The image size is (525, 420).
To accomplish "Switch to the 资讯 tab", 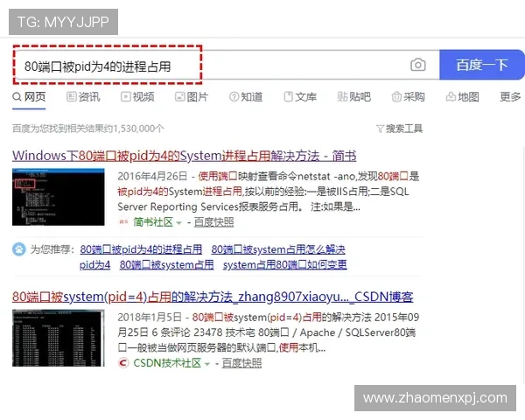I will point(83,97).
